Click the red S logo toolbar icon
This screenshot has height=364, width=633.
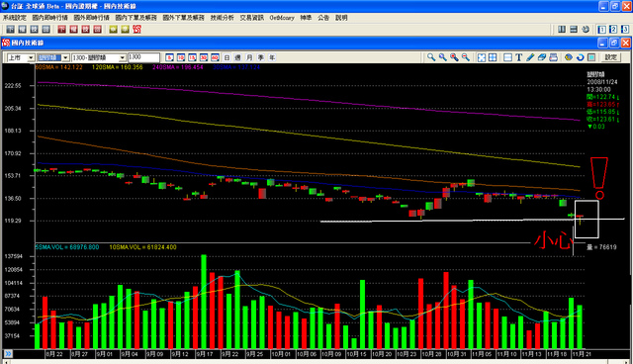(137, 30)
